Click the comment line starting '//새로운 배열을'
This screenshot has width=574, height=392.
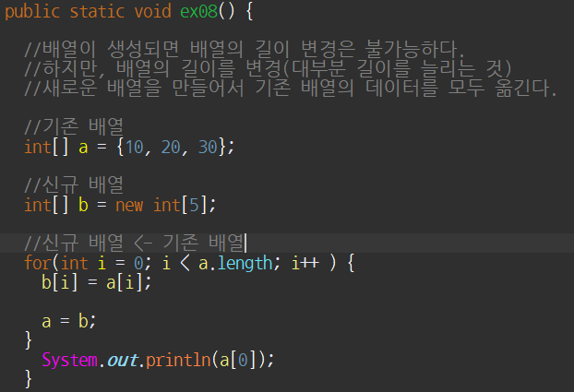point(291,88)
